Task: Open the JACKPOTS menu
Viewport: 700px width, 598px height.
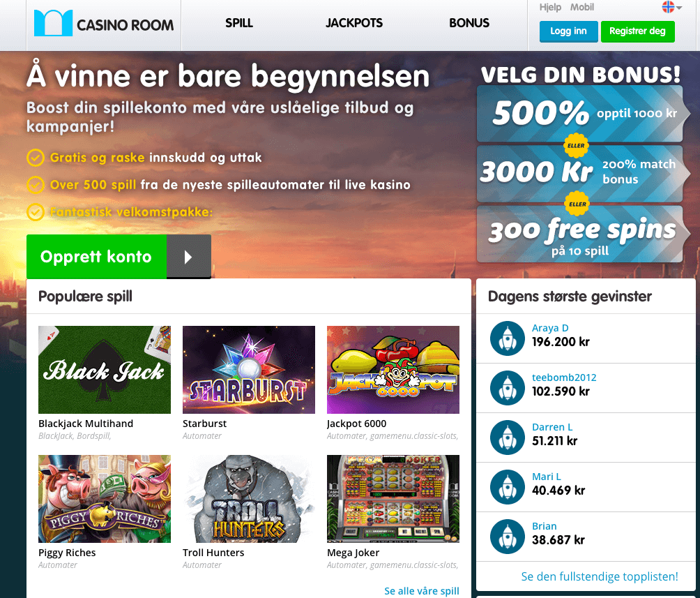Action: click(354, 23)
